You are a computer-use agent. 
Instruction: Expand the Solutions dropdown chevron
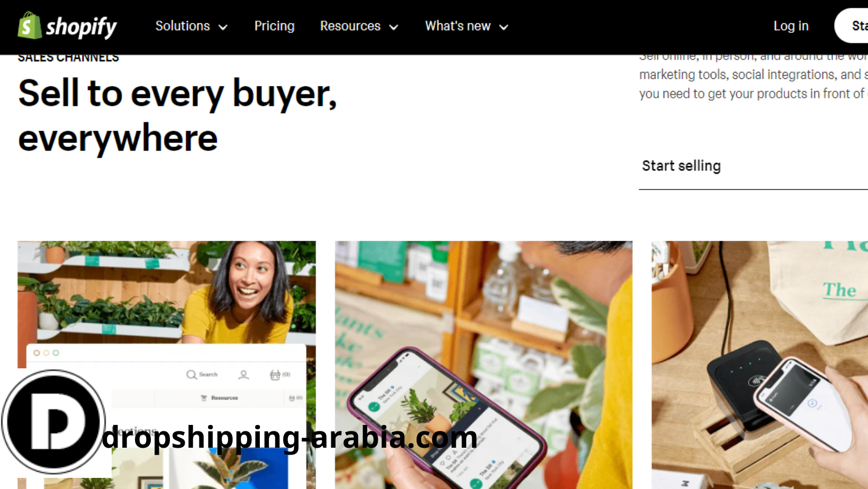point(223,27)
